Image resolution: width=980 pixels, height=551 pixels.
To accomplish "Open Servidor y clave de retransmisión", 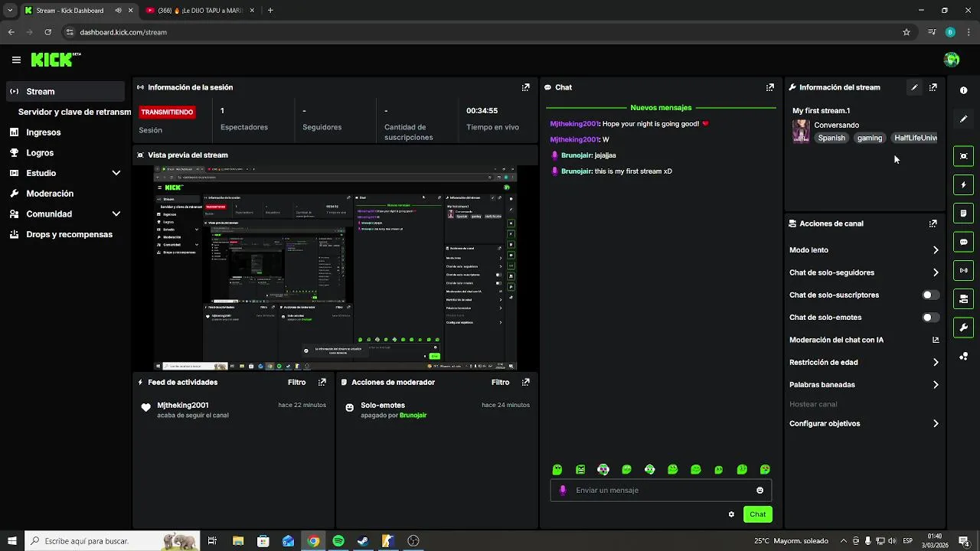I will 74,112.
